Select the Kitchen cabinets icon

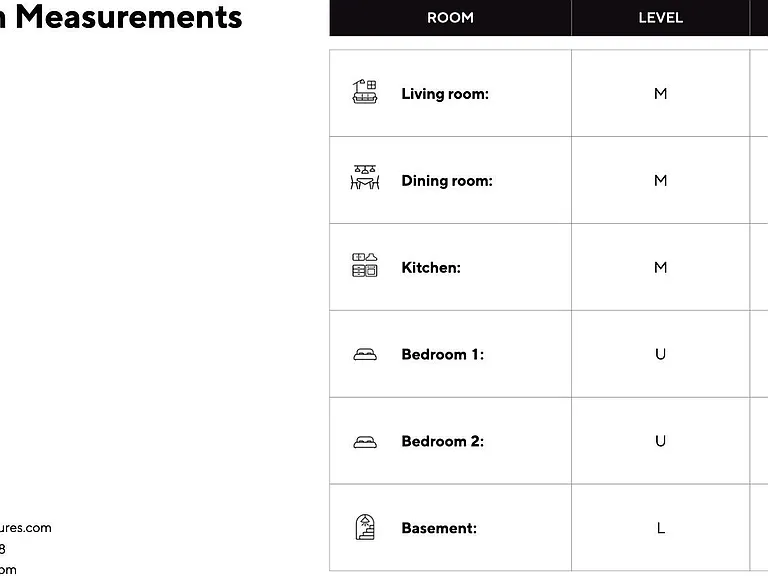coord(365,265)
